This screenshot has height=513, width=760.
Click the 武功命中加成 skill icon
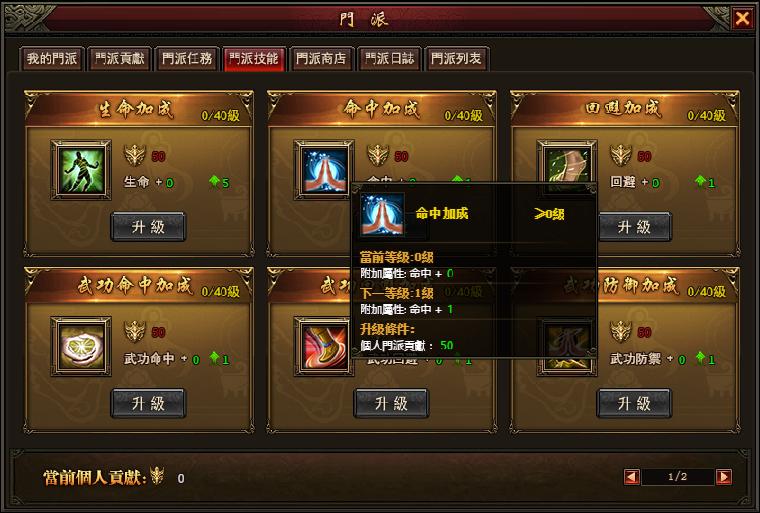(x=81, y=346)
